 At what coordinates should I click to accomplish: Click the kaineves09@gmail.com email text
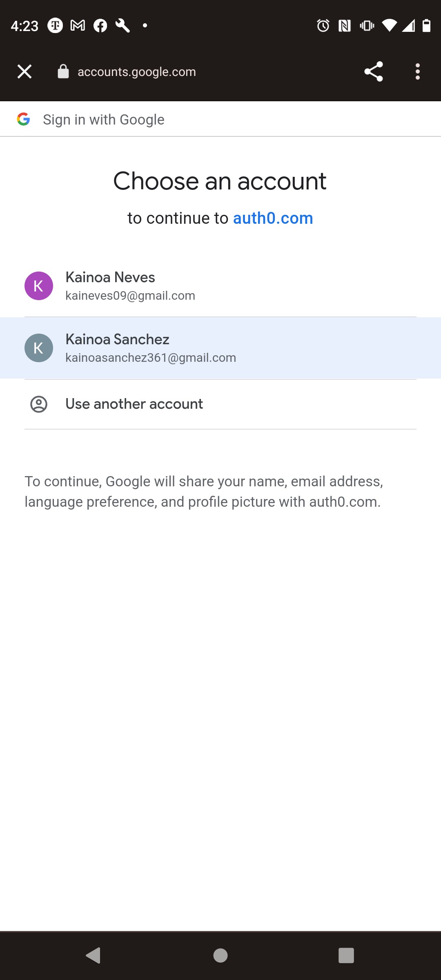130,296
